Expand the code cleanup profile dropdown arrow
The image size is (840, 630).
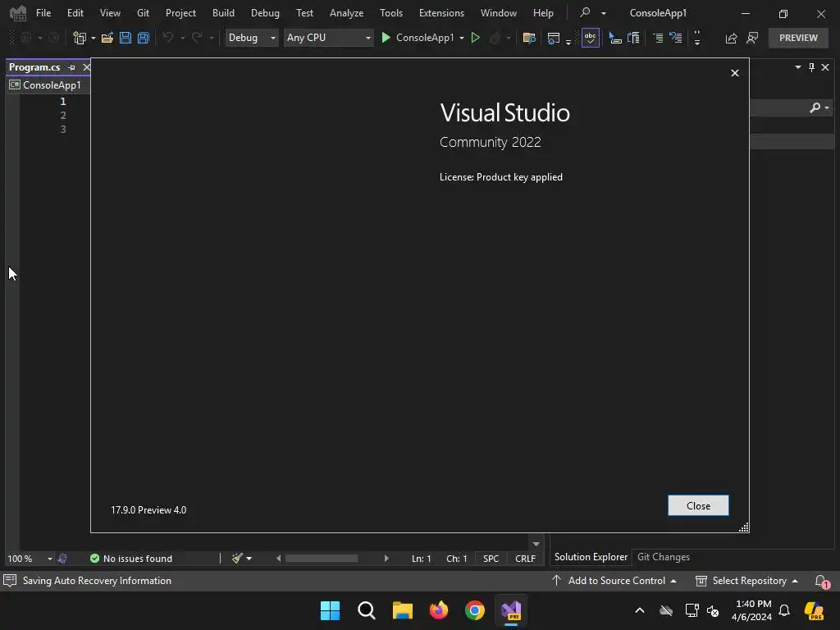click(x=249, y=559)
